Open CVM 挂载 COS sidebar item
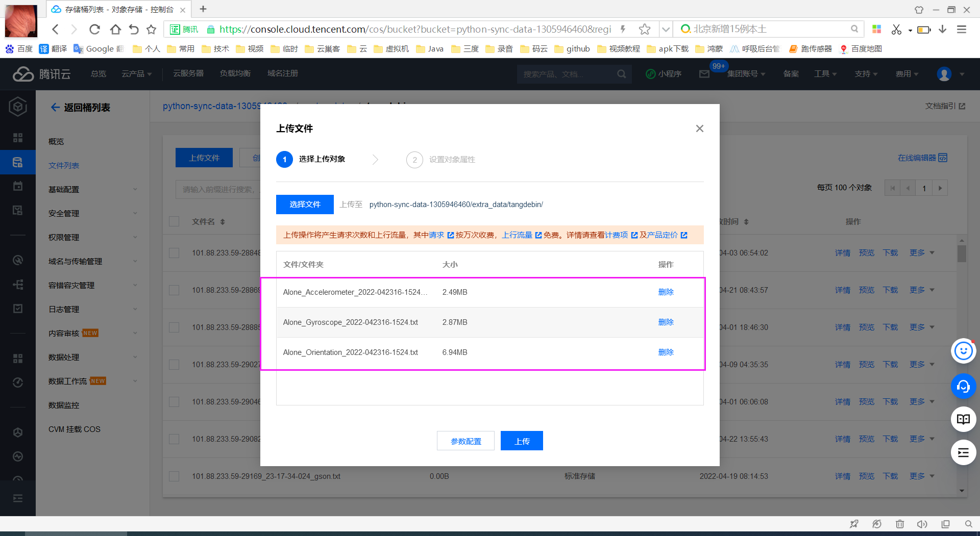The image size is (980, 536). point(75,429)
